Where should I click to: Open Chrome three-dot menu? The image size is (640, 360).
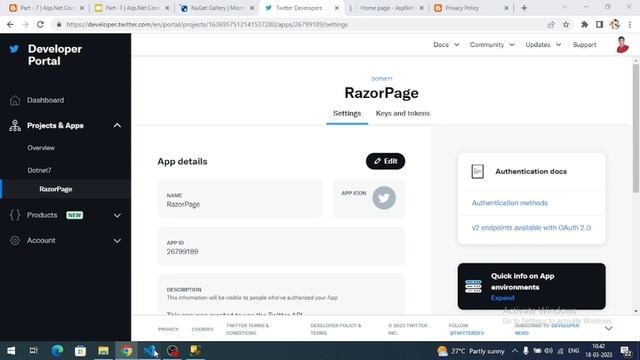[630, 24]
